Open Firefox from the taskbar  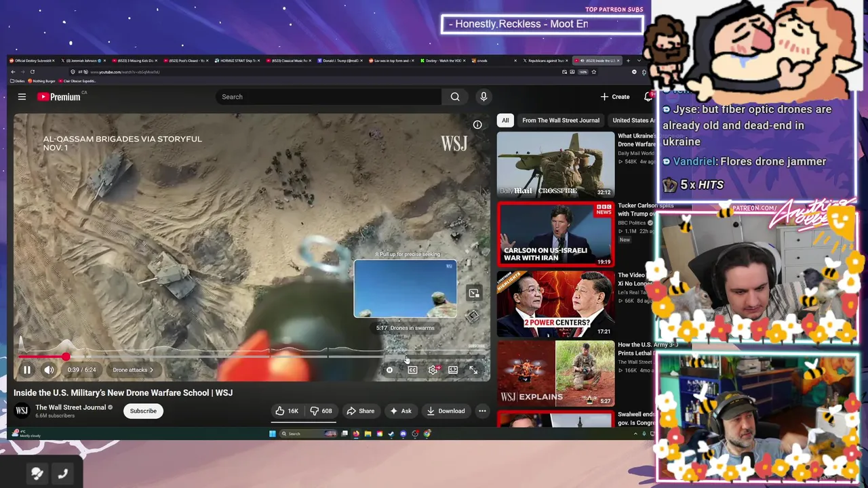click(x=357, y=434)
